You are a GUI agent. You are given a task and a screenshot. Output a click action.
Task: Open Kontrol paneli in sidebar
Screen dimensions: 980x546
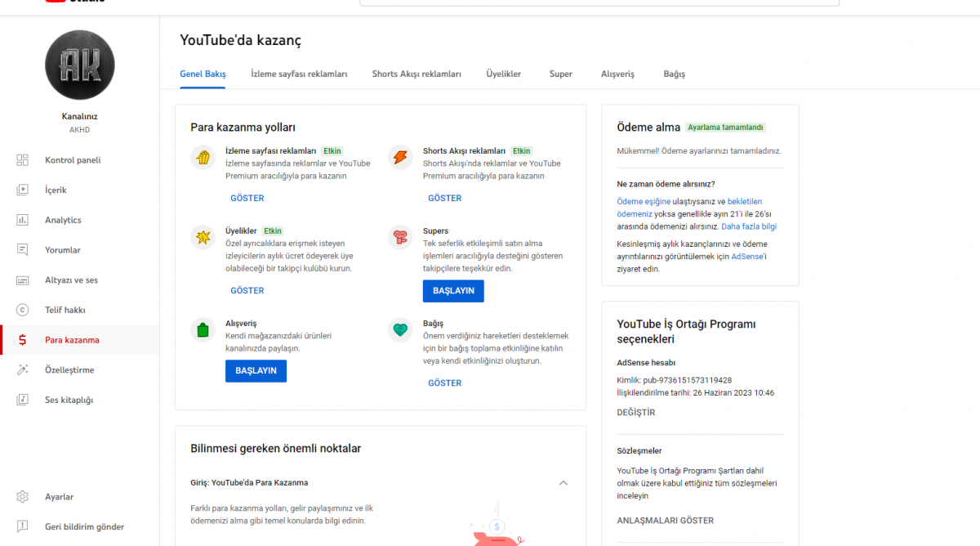pos(73,160)
